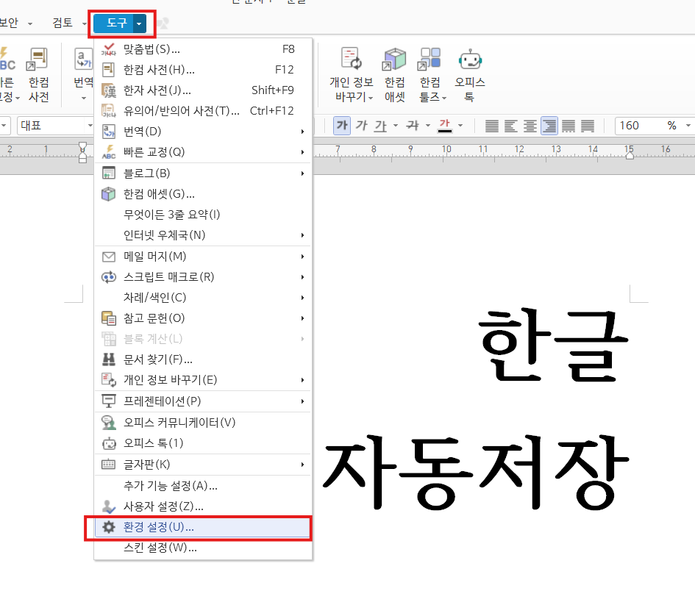Open 한컴 애셋(G) menu item
695x616 pixels.
click(203, 194)
